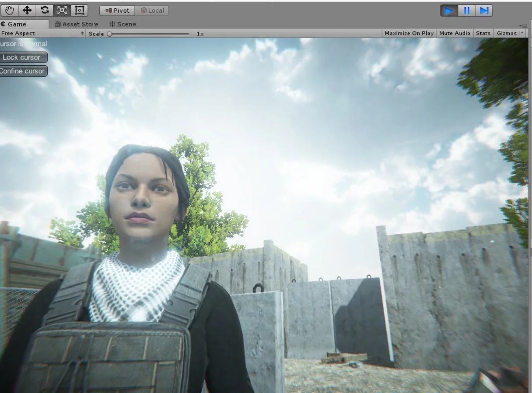Select the Rotate tool

[45, 11]
